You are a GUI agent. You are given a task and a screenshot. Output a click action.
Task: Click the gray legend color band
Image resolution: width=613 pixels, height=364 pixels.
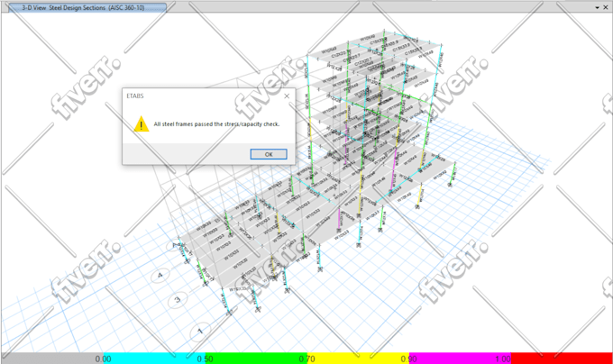click(x=52, y=358)
